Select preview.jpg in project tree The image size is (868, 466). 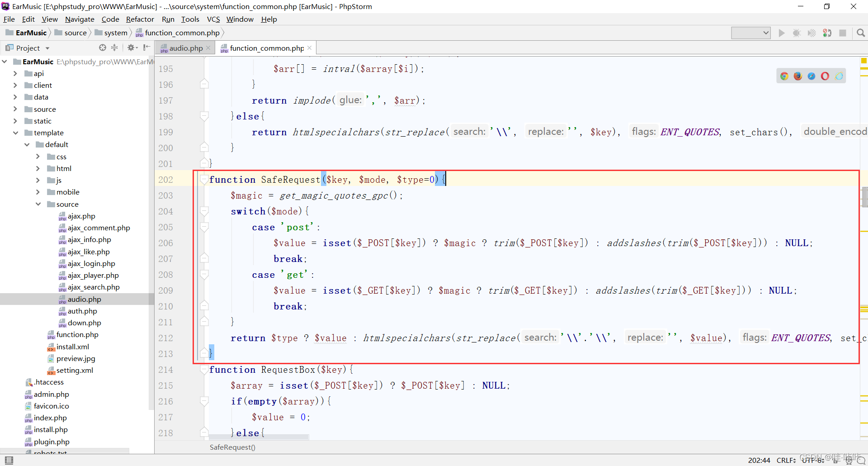pos(71,358)
